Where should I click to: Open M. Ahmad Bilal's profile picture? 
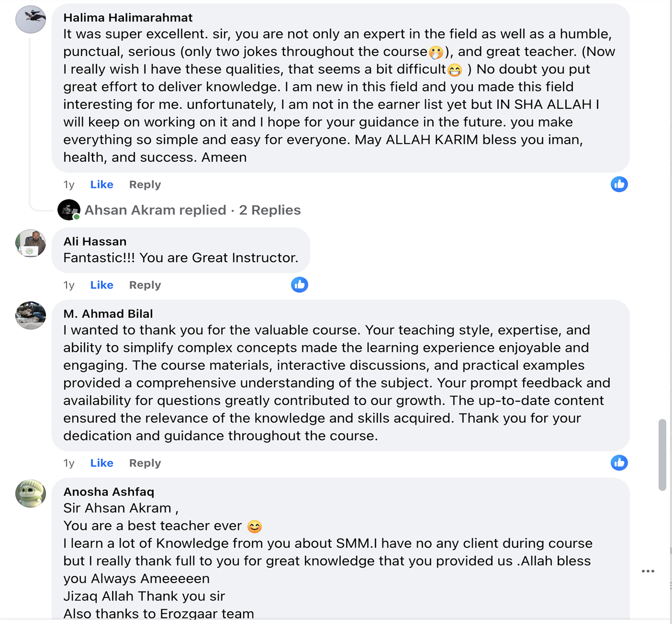[31, 315]
